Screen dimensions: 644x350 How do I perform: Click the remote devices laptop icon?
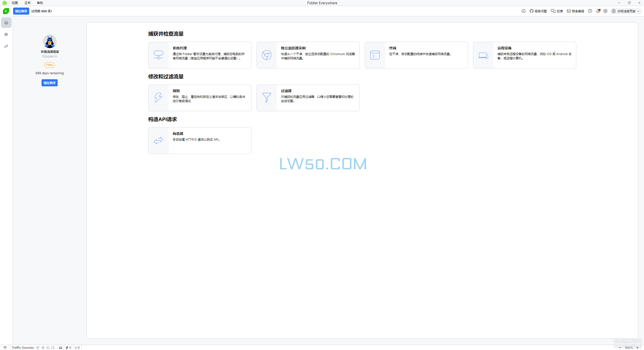click(x=483, y=55)
